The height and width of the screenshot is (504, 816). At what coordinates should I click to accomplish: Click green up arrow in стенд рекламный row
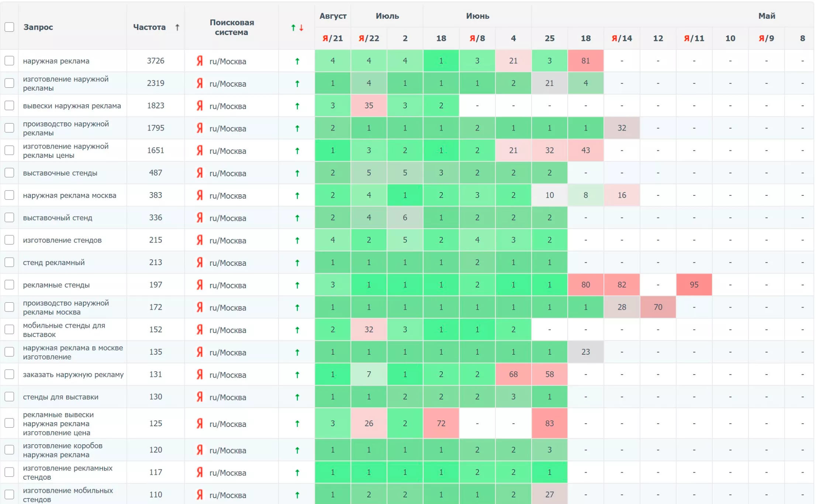(x=297, y=263)
